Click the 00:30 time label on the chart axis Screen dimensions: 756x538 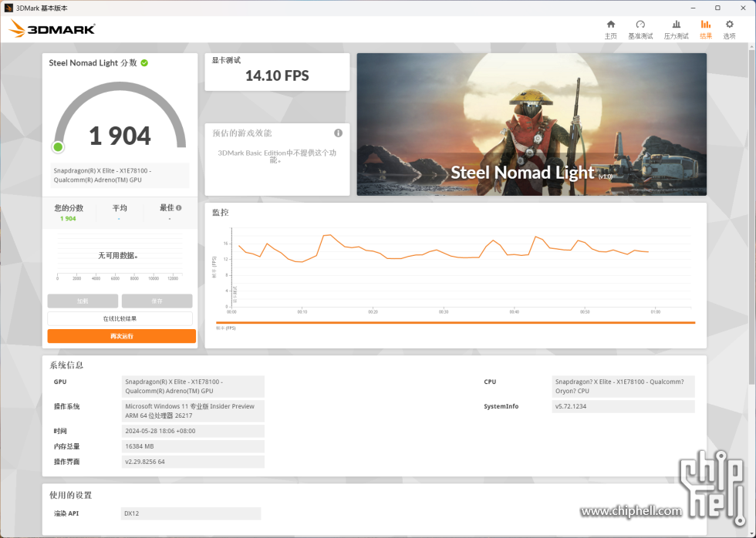pyautogui.click(x=444, y=312)
